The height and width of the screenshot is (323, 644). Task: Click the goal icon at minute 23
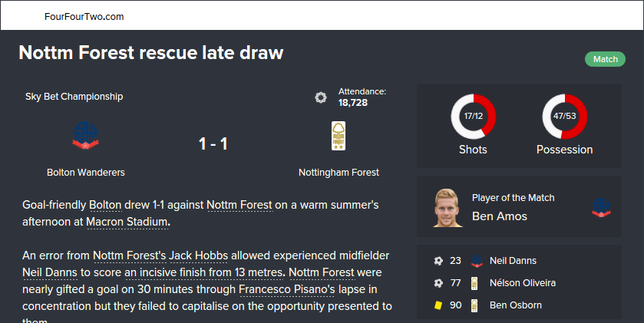point(438,261)
